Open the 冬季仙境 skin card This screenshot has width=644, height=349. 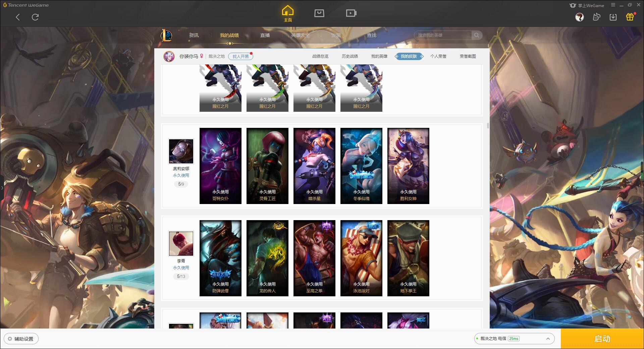click(x=361, y=166)
